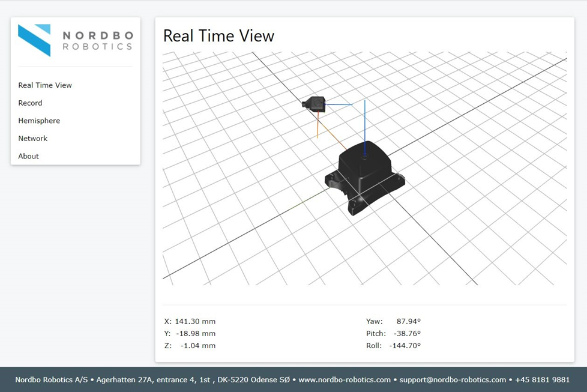Open www.nordbo-robotics.com footer link
Screen dimensions: 587x392
click(345, 379)
